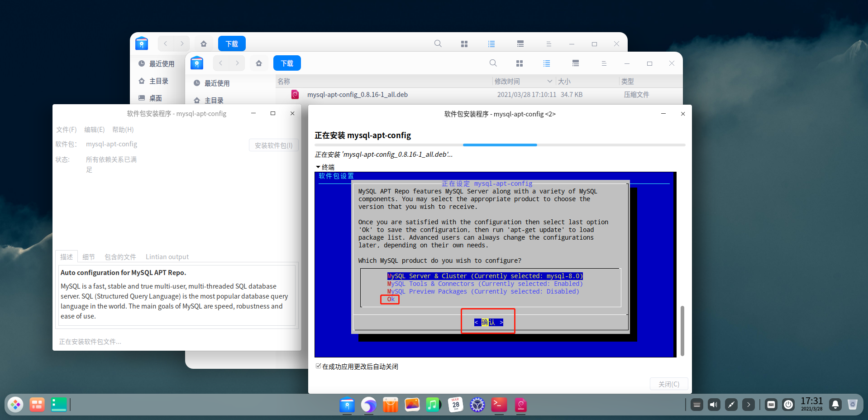868x420 pixels.
Task: Switch to the Lintian output tab
Action: [167, 257]
